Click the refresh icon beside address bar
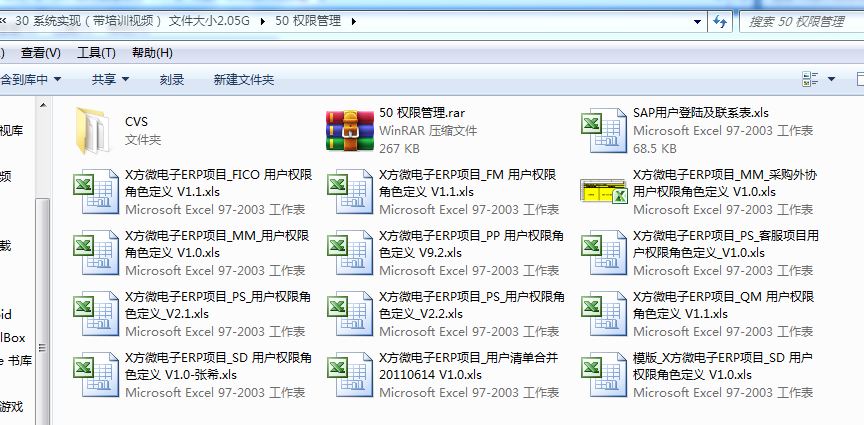This screenshot has width=864, height=425. [720, 21]
